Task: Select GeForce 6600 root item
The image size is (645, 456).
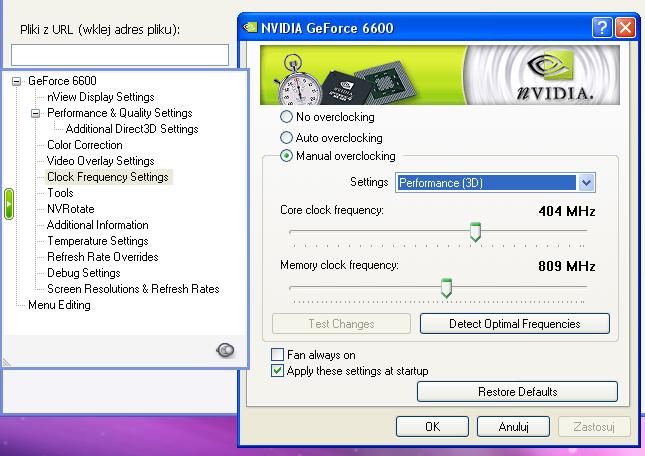Action: point(62,81)
